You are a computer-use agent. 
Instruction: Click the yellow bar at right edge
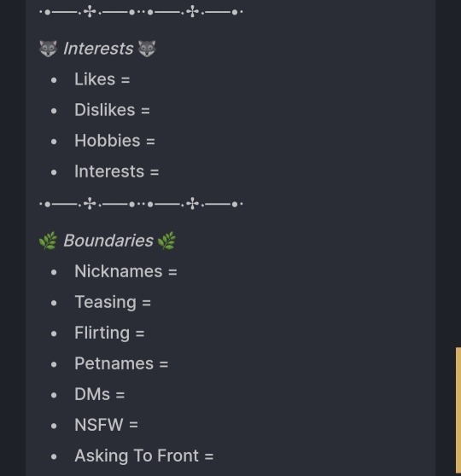[x=458, y=411]
